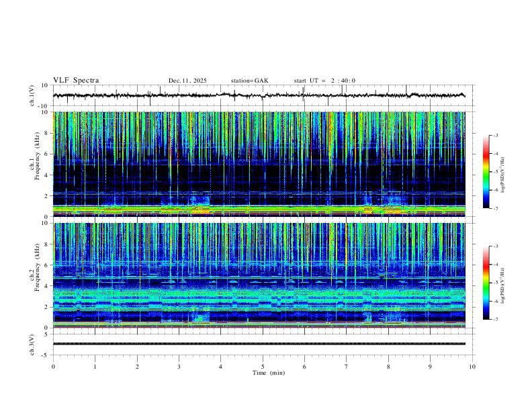This screenshot has width=532, height=411.
Task: Click time axis tick label "9"
Action: [x=430, y=367]
